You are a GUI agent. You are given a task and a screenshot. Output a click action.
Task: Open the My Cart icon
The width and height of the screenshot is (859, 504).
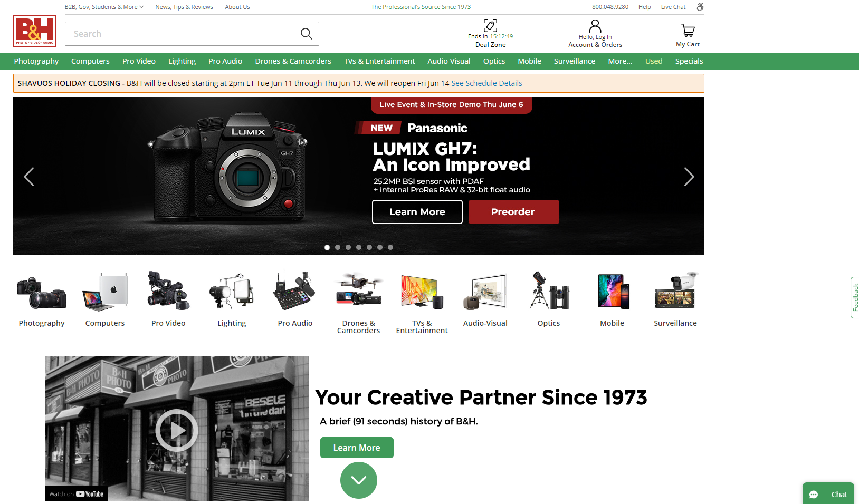coord(688,30)
